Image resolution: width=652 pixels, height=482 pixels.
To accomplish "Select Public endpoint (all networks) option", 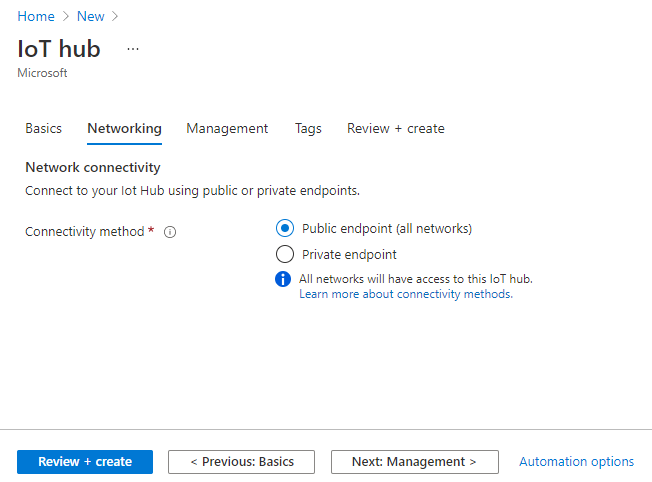I will coord(285,228).
